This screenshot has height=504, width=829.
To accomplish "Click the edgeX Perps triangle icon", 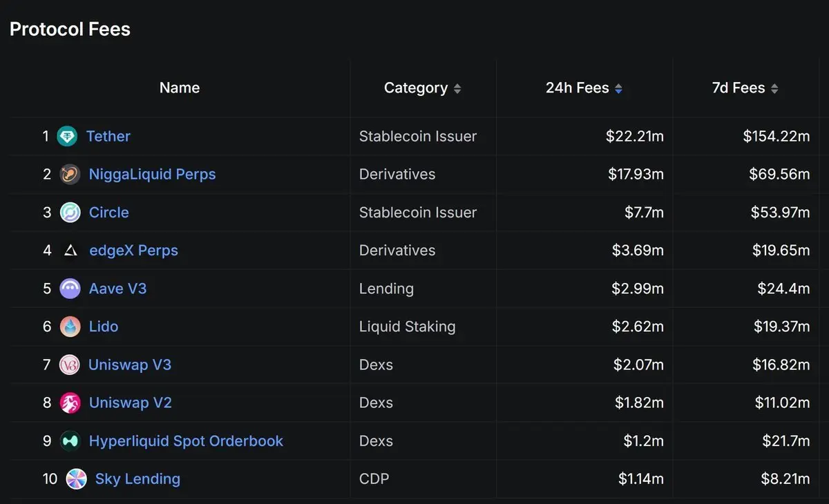I will click(x=70, y=251).
